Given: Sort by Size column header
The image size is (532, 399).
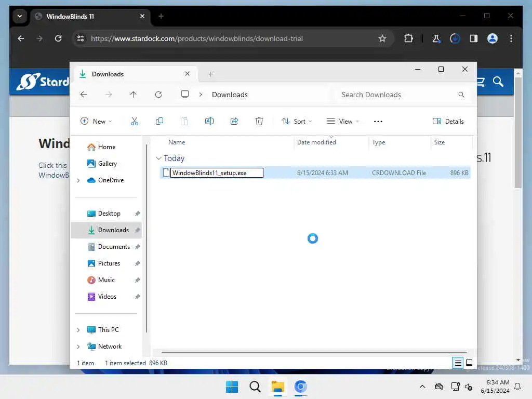Looking at the screenshot, I should (x=439, y=142).
